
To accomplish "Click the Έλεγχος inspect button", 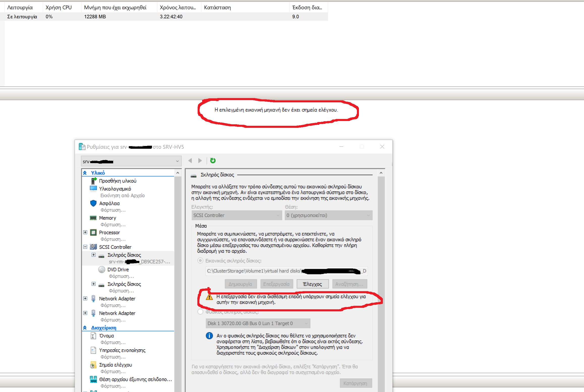I will [x=313, y=284].
